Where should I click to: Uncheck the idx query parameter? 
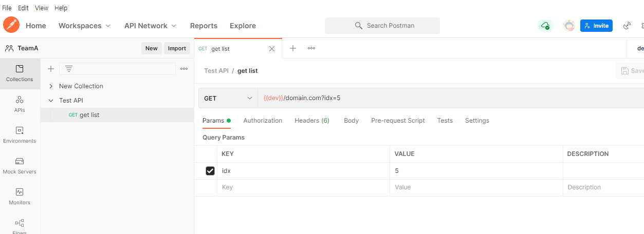[210, 171]
